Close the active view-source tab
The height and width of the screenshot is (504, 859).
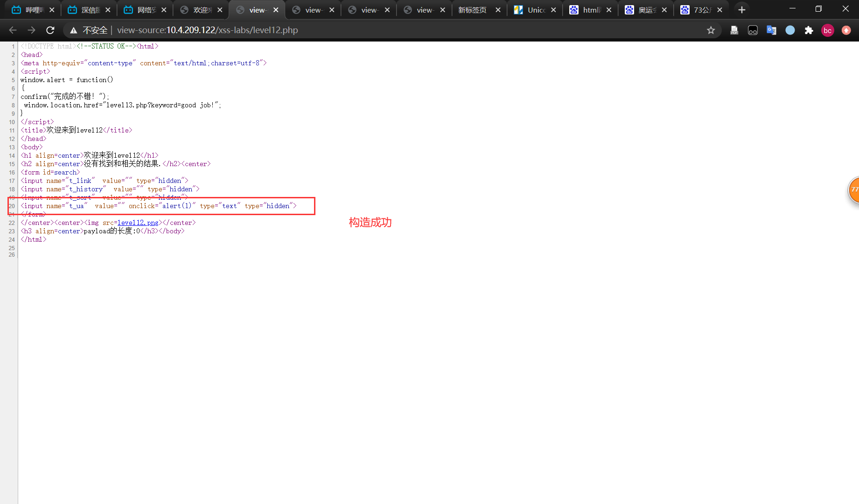click(x=276, y=10)
